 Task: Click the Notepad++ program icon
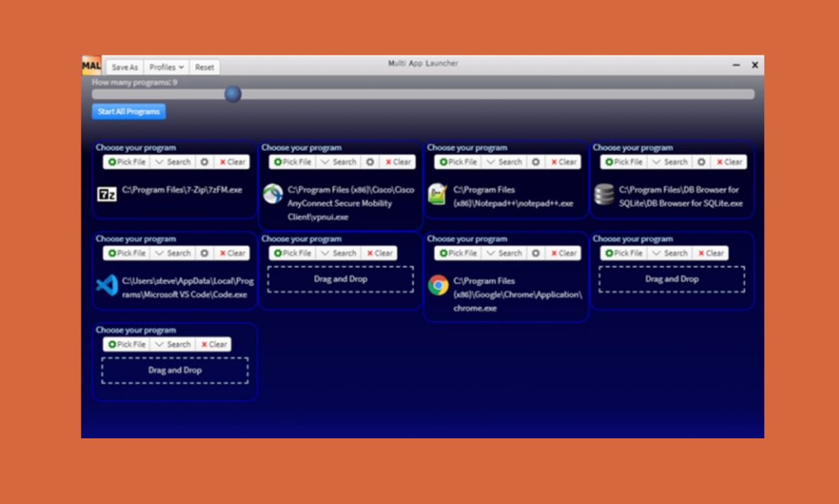(438, 194)
